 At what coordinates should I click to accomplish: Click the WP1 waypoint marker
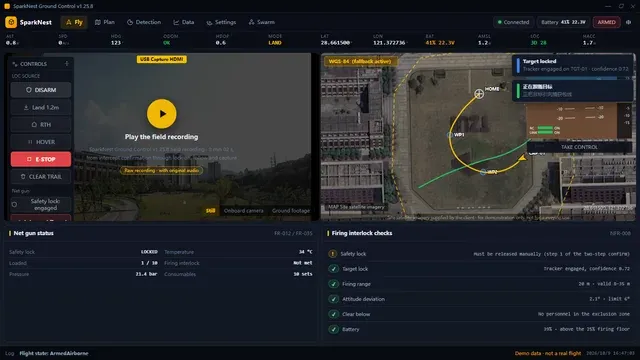point(450,135)
